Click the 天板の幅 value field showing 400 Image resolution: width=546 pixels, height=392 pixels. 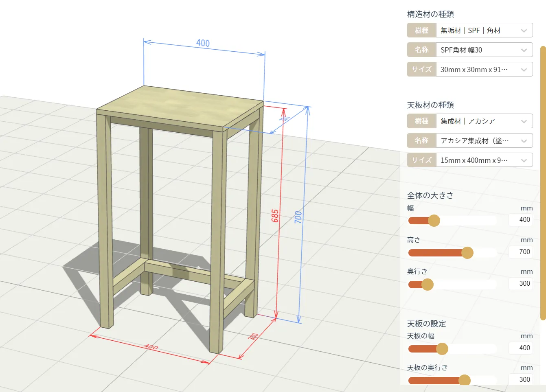coord(521,348)
